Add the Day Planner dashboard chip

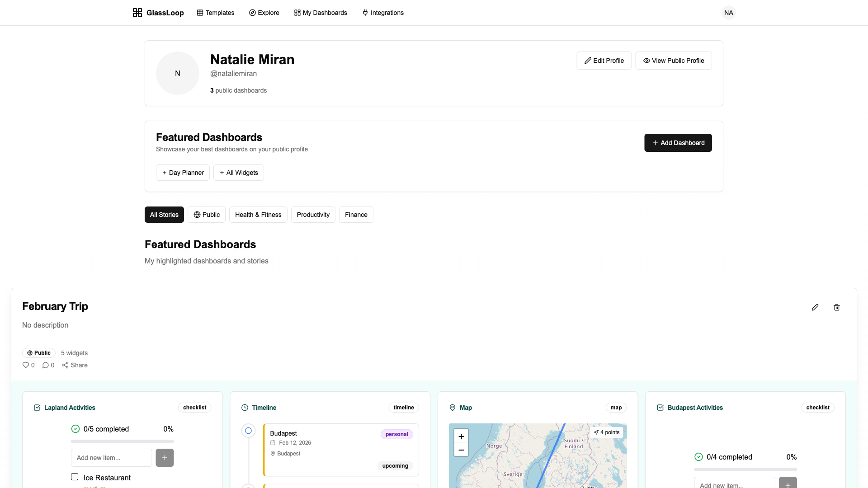[x=183, y=173]
